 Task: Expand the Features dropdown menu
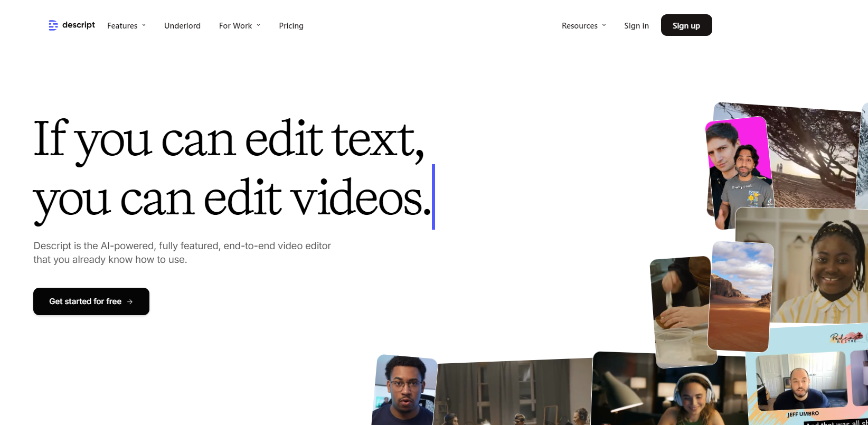pyautogui.click(x=126, y=25)
